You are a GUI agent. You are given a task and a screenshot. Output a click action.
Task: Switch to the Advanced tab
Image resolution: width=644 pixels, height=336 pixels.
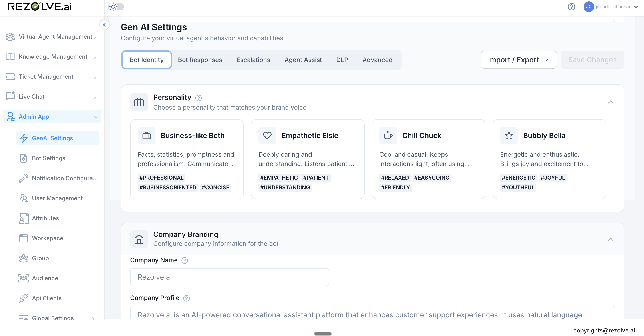point(377,60)
